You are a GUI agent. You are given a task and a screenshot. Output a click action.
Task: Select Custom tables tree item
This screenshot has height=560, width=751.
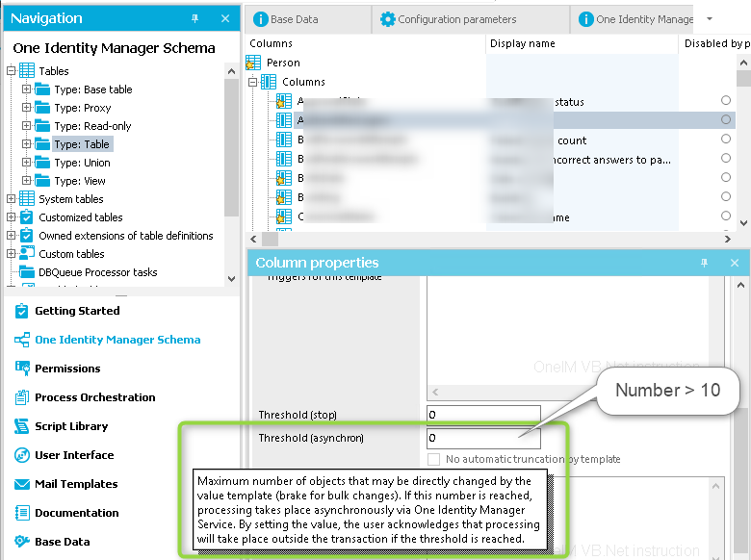71,254
